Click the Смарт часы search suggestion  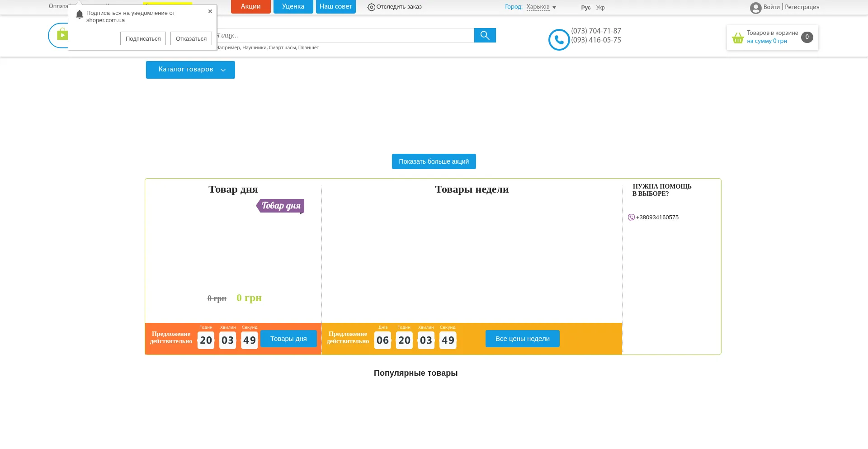coord(283,47)
